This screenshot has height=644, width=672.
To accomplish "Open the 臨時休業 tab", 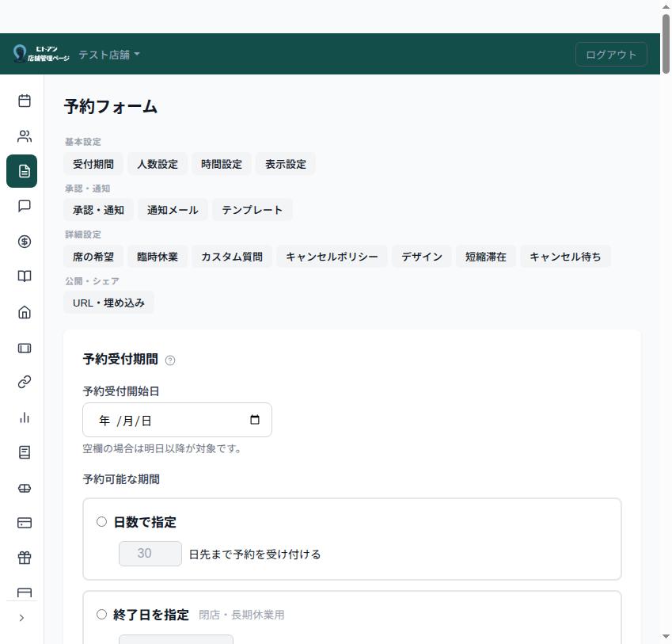I will (158, 257).
